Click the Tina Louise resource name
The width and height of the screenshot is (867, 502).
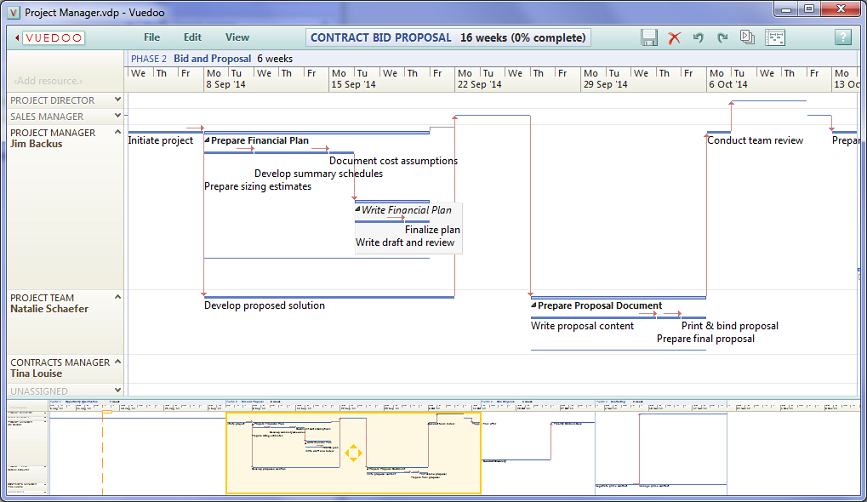[x=36, y=374]
